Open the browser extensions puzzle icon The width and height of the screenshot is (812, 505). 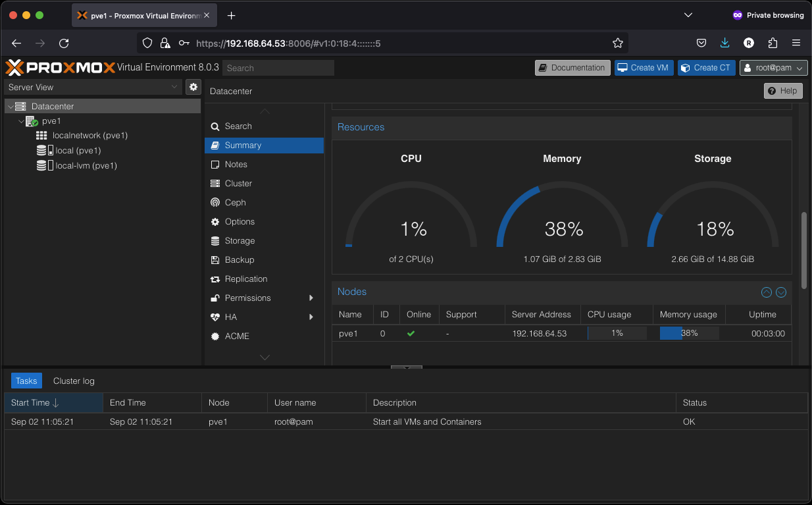773,43
